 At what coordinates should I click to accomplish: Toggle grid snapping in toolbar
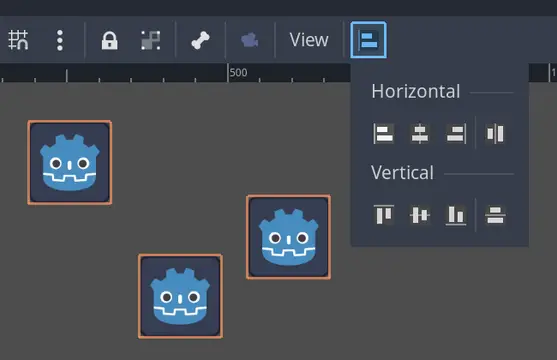point(18,40)
